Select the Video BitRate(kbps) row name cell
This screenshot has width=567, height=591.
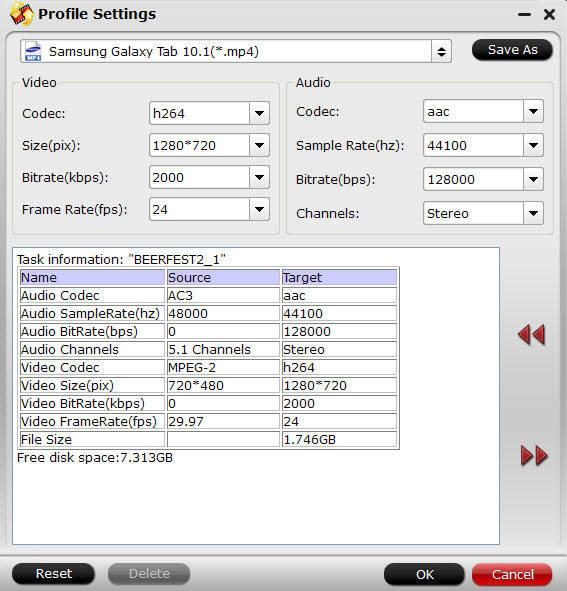click(x=92, y=404)
